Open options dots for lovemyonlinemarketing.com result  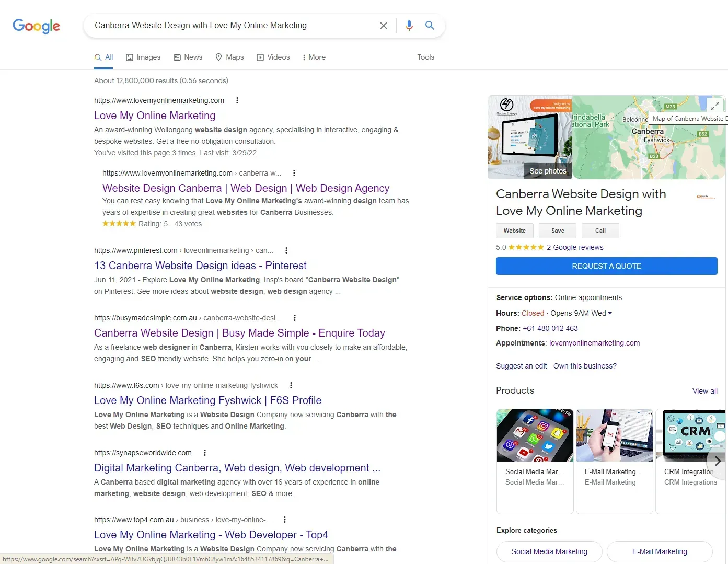pyautogui.click(x=237, y=100)
